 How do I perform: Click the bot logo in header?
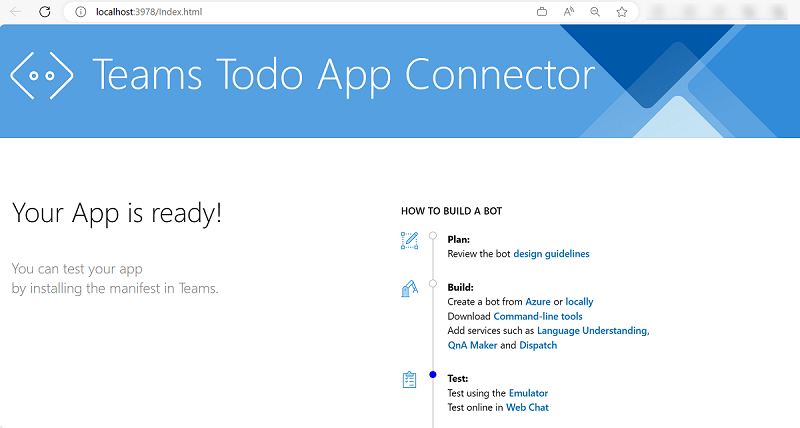tap(41, 75)
